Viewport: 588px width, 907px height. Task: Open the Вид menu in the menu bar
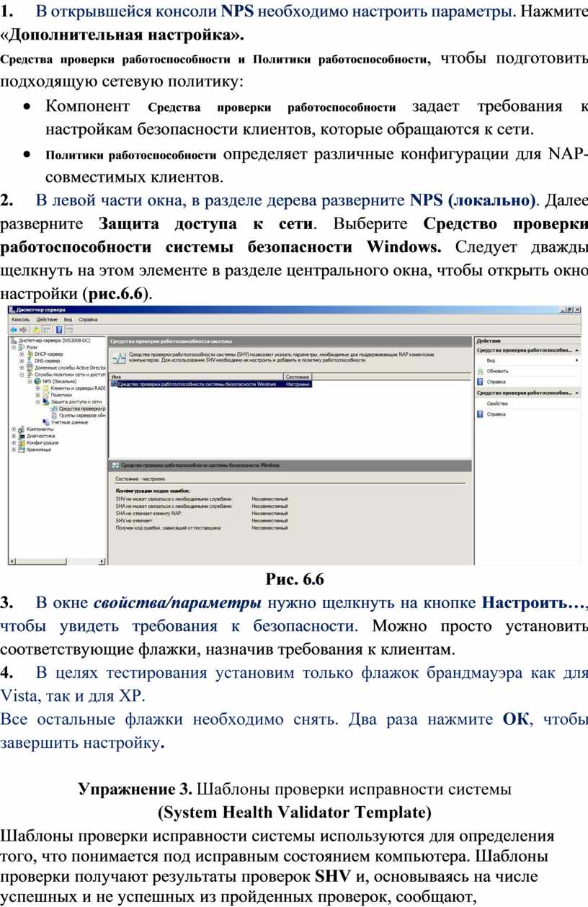(x=68, y=318)
